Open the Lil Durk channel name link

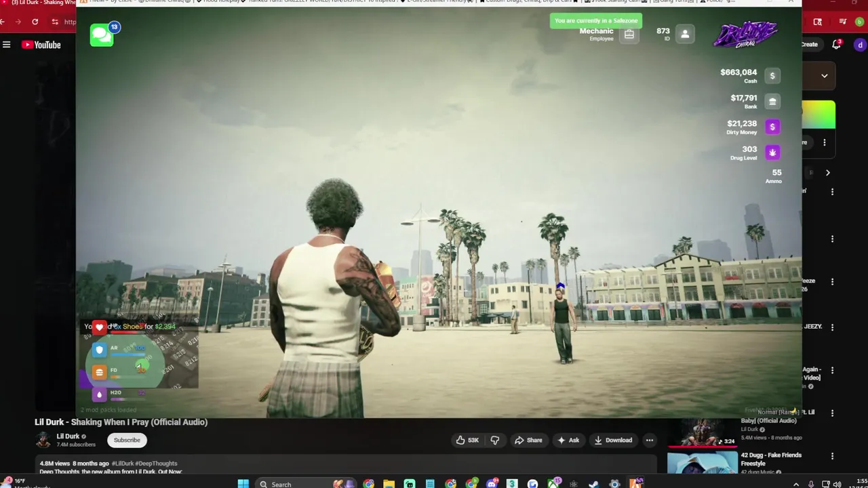(68, 436)
